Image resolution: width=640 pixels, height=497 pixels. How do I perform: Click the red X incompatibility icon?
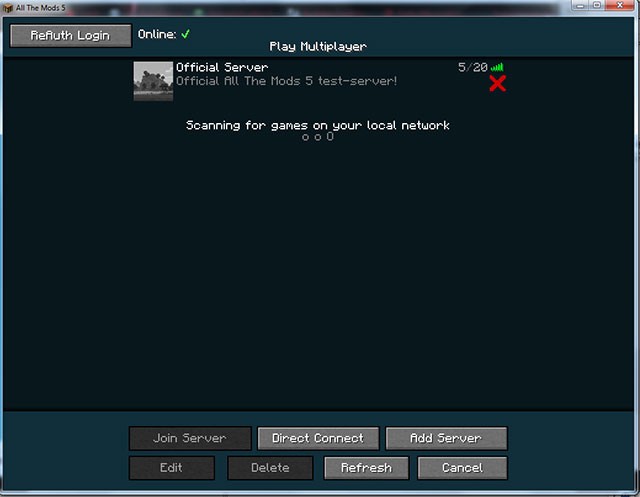tap(498, 83)
